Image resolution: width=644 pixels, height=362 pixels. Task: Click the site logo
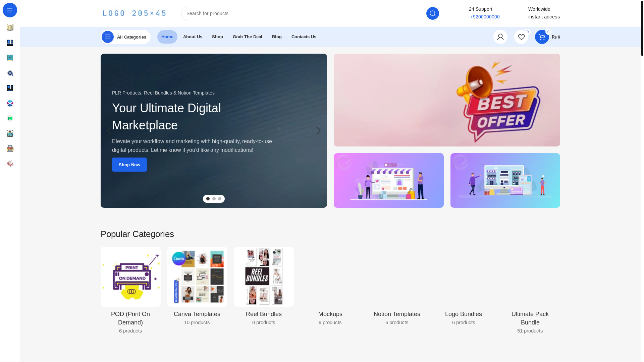pos(134,13)
